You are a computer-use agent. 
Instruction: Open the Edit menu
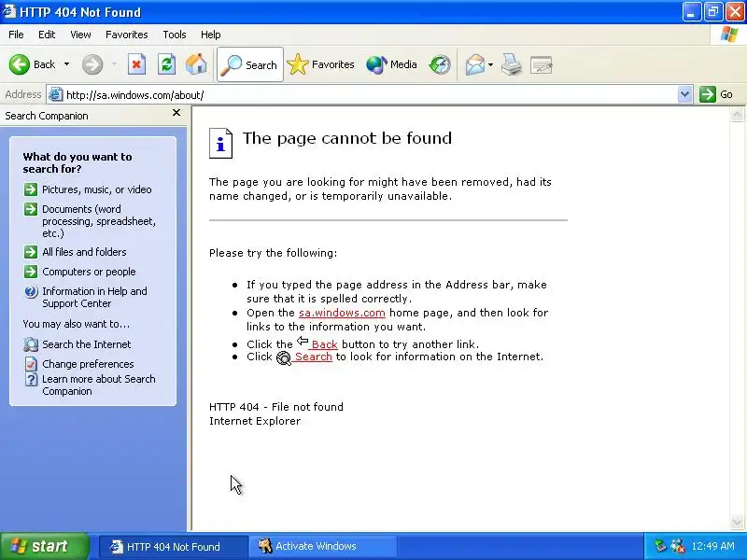click(47, 35)
